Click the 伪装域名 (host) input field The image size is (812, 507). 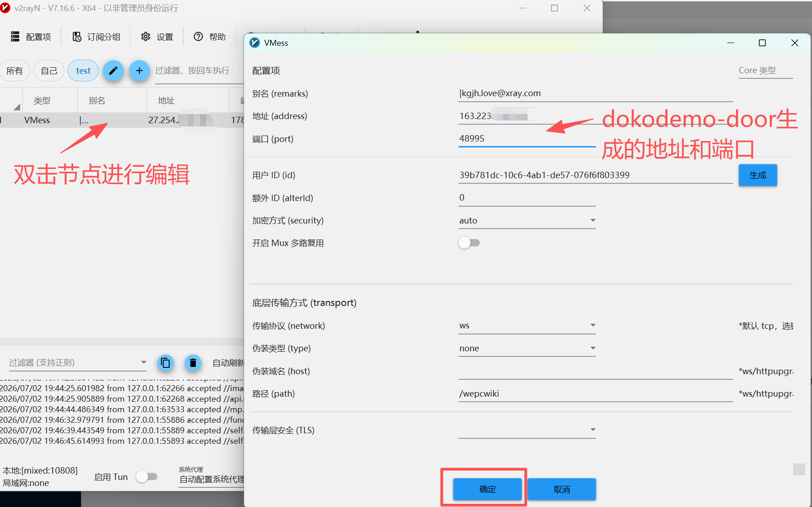tap(595, 371)
